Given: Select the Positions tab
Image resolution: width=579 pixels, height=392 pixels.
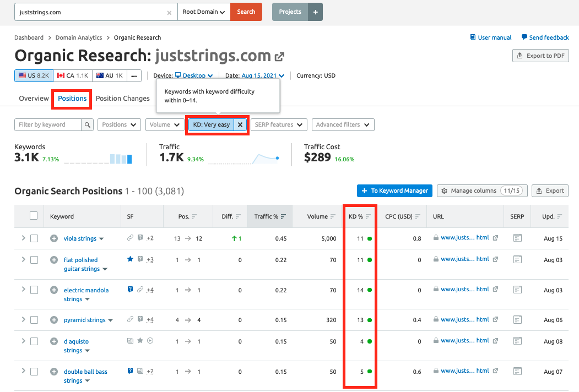Looking at the screenshot, I should pyautogui.click(x=72, y=99).
